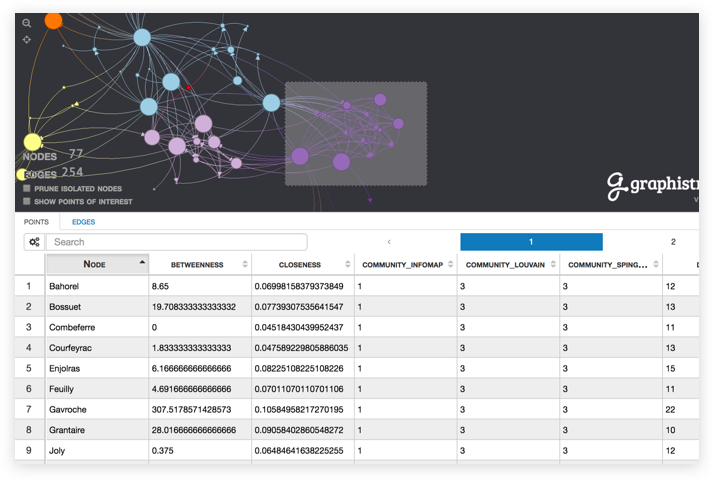The height and width of the screenshot is (481, 714).
Task: Go to page 2 of table
Action: pos(673,242)
